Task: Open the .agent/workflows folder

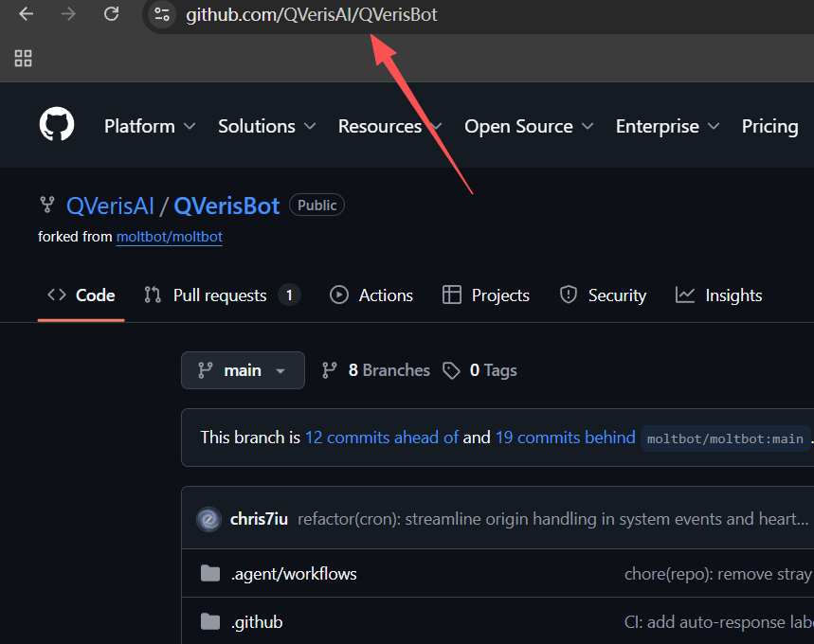Action: click(x=294, y=574)
